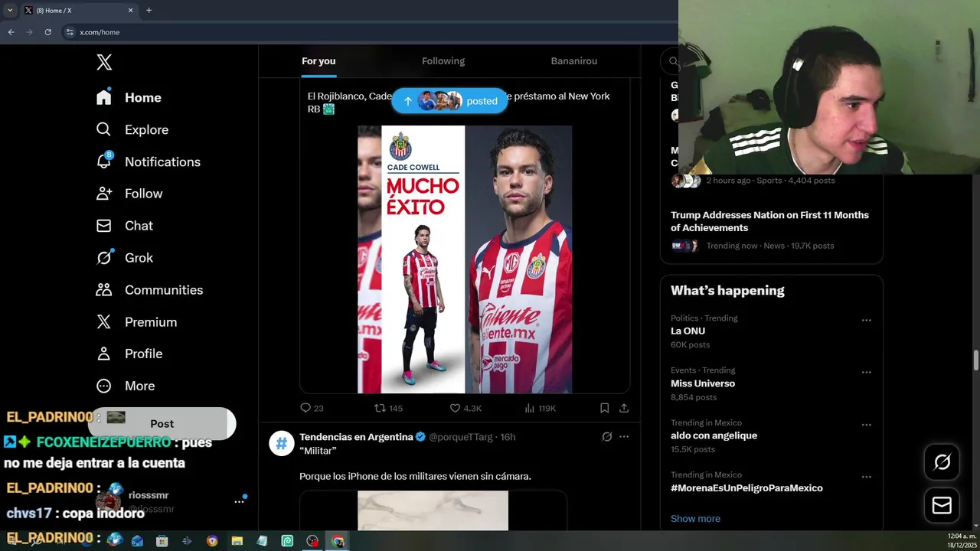Open Brave browser from the taskbar
The image size is (980, 551).
211,541
